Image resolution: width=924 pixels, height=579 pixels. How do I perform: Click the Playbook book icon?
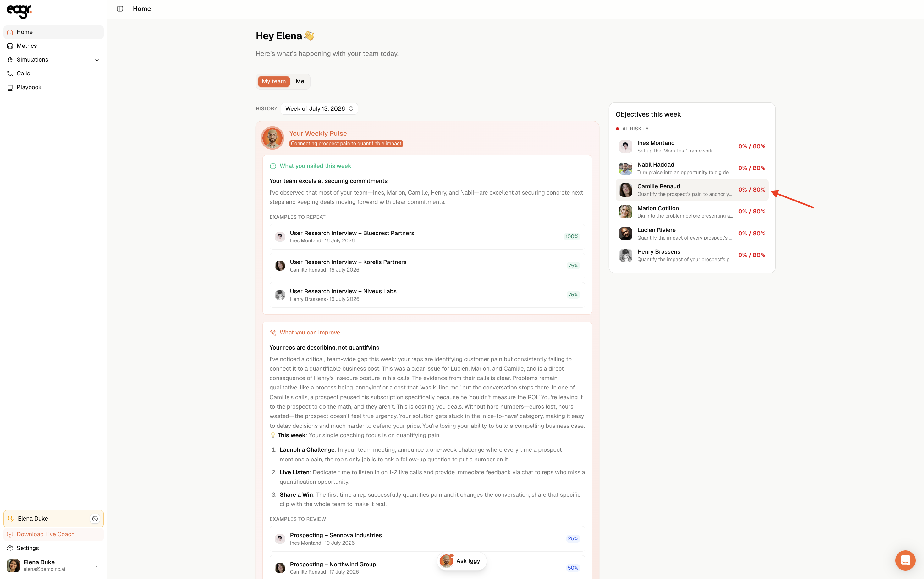point(10,87)
